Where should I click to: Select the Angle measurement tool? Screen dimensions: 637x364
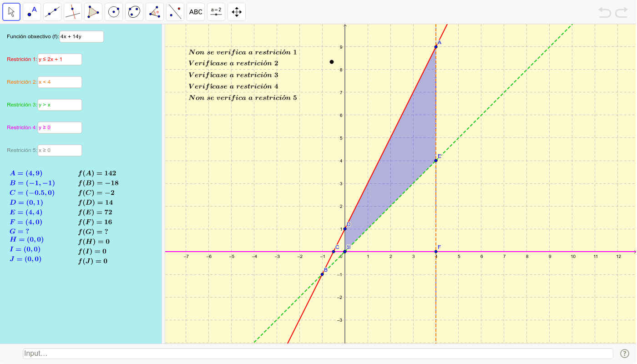point(155,12)
